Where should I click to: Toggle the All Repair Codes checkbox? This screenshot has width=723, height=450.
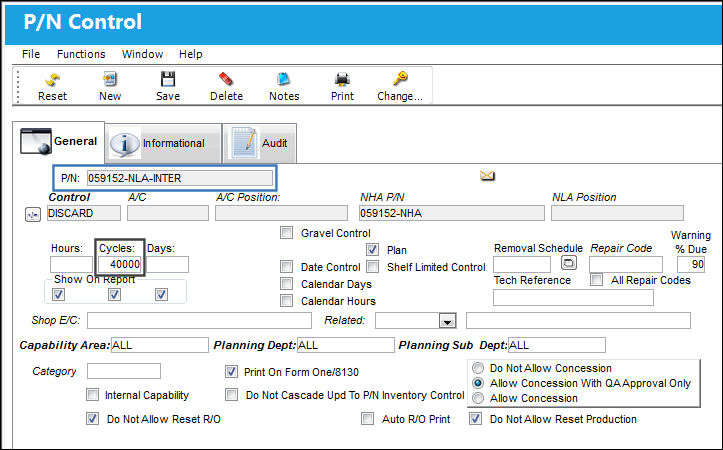point(597,280)
